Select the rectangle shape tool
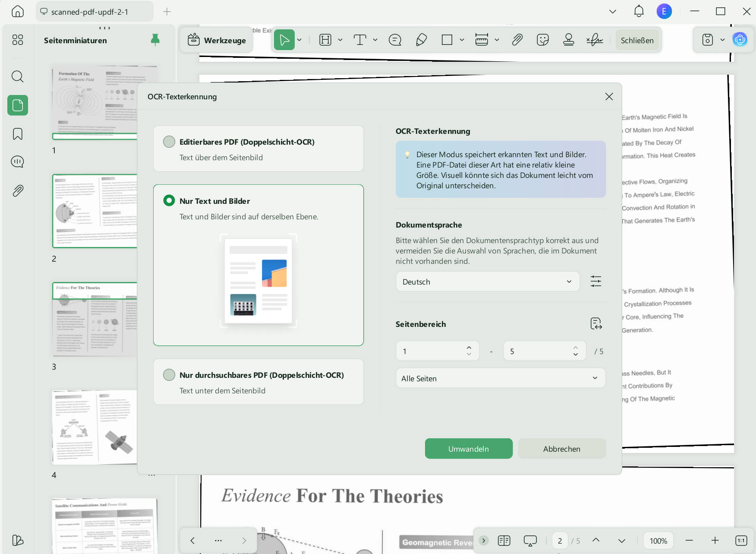 click(x=447, y=40)
